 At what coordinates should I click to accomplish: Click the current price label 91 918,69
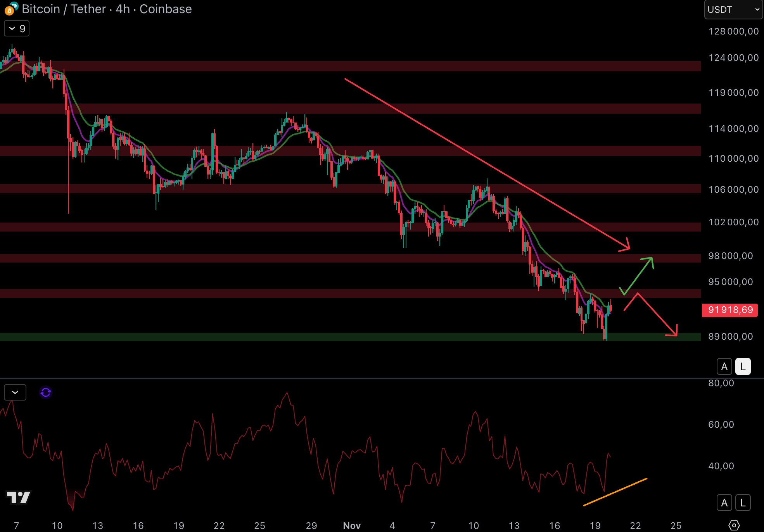[730, 310]
